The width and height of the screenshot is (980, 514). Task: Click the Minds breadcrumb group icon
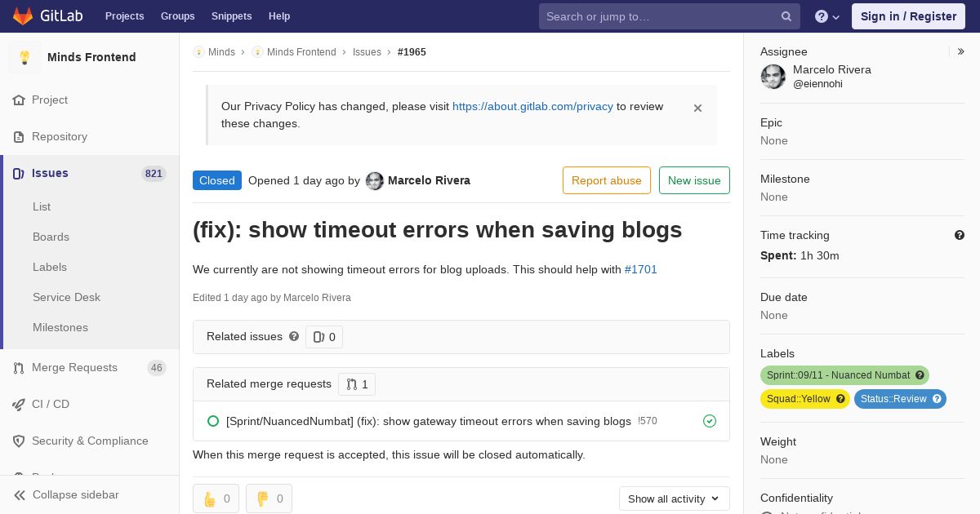(198, 52)
